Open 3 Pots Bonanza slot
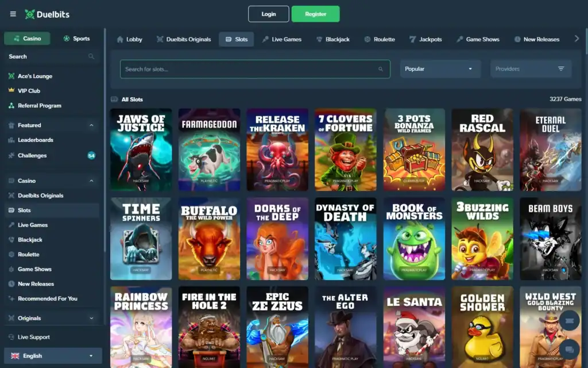588x368 pixels. pos(414,149)
